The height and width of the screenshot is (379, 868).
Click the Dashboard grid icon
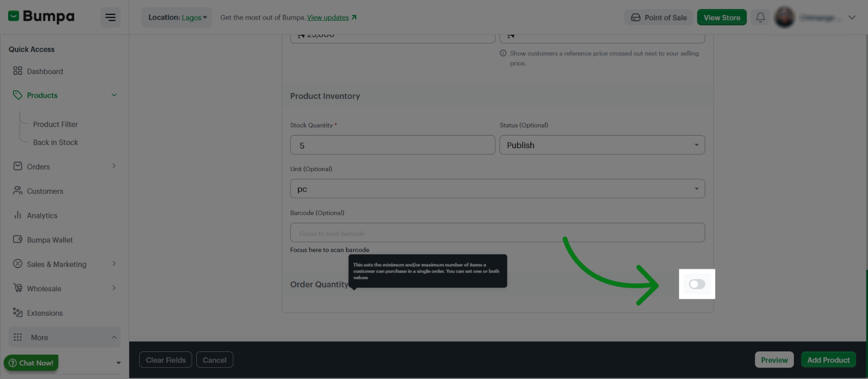point(18,71)
